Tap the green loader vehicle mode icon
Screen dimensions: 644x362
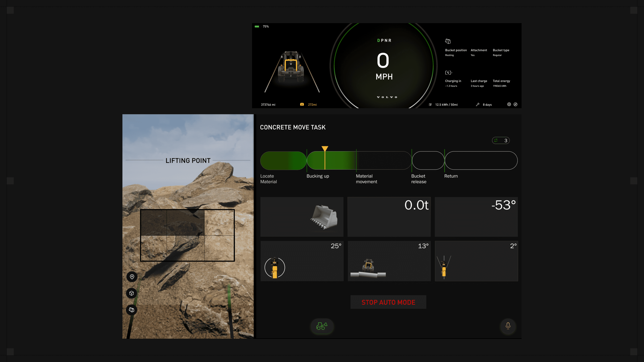click(322, 326)
